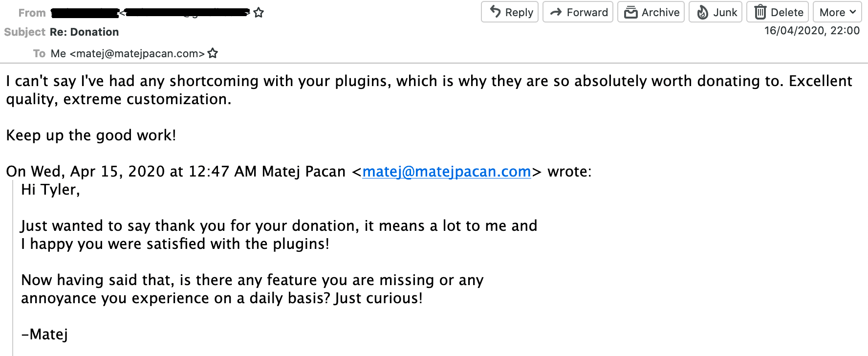The image size is (868, 356).
Task: Click the Forward arrow icon
Action: click(556, 12)
